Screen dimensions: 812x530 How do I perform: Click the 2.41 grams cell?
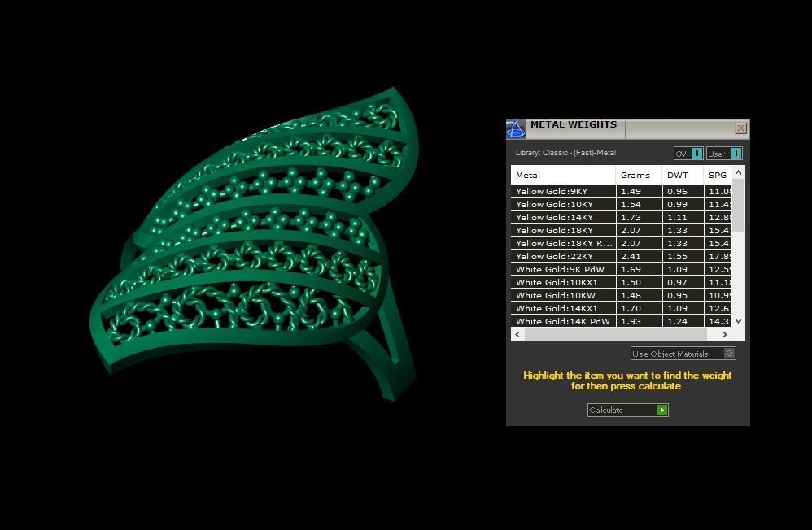click(639, 256)
